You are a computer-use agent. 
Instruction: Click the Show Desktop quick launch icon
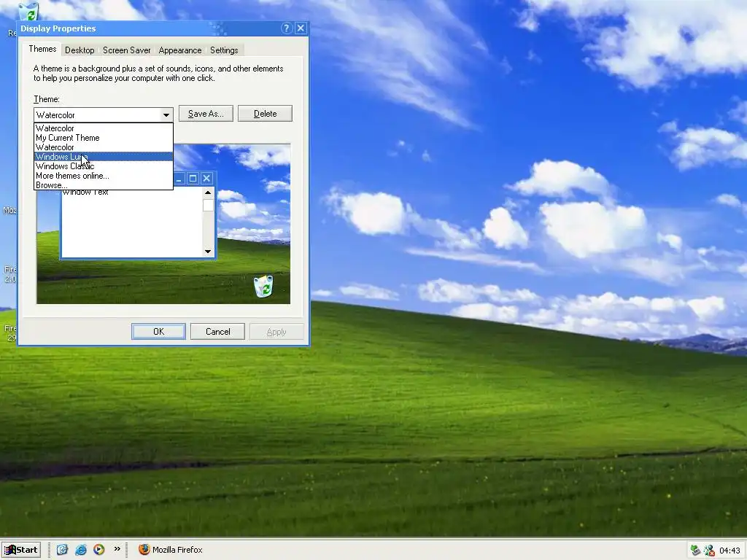(x=63, y=550)
